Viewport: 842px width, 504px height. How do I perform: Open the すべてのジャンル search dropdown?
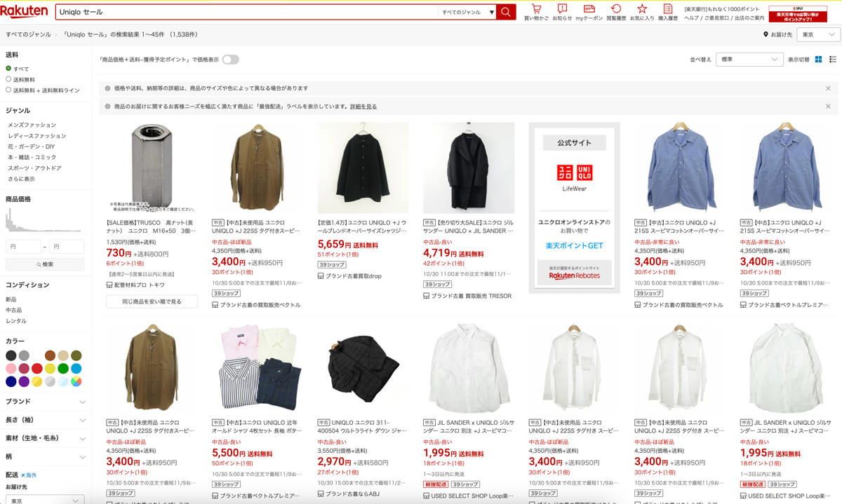pyautogui.click(x=467, y=12)
